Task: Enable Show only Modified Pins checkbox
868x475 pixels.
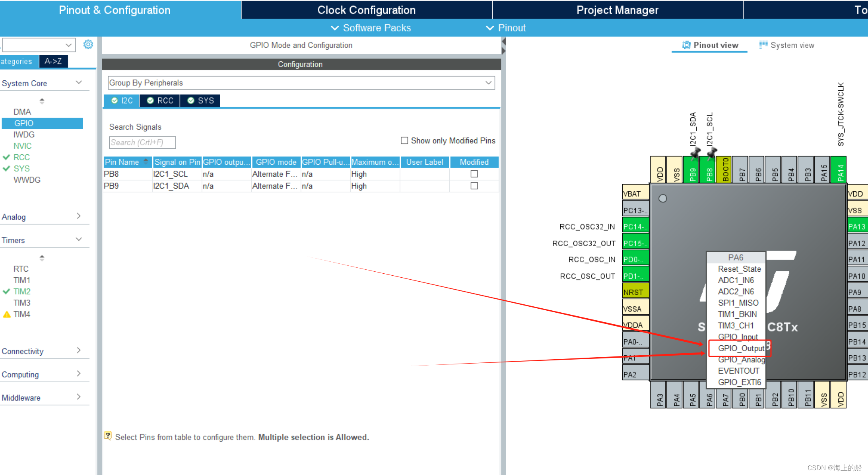Action: point(404,140)
